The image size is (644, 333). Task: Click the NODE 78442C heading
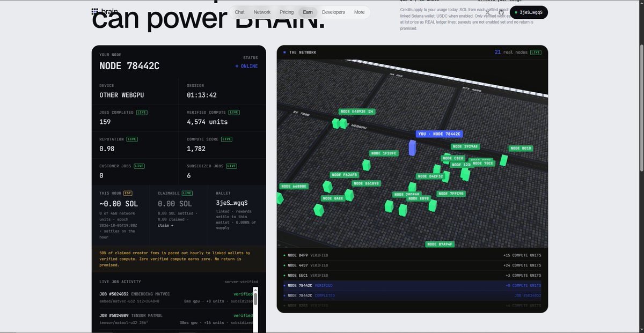[129, 66]
